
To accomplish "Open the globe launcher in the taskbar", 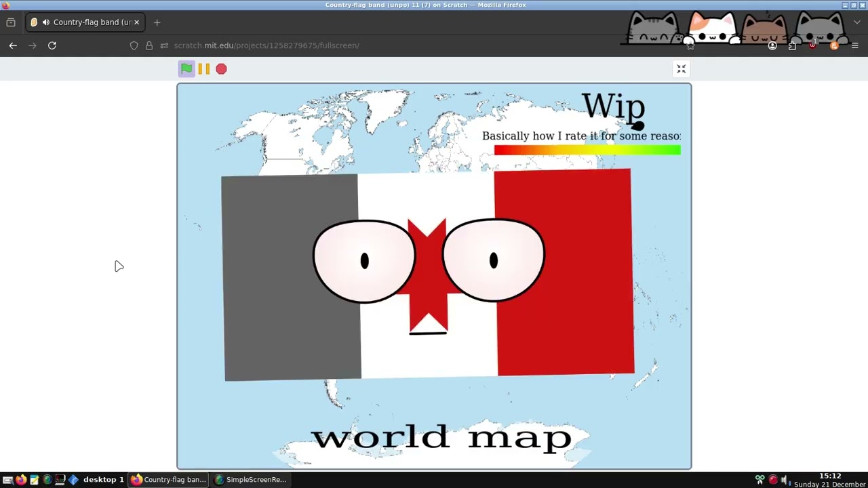I will 47,480.
